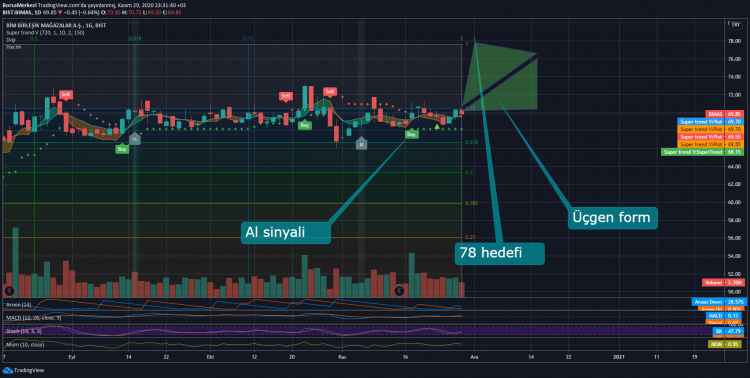750x378 pixels.
Task: Click the Sell signal label near Eyl
Action: pyautogui.click(x=66, y=95)
